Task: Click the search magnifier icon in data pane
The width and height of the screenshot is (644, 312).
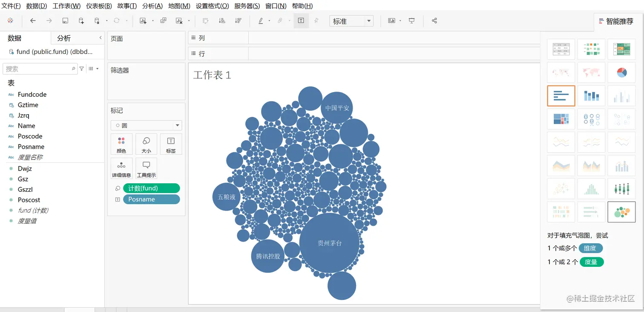Action: [x=73, y=69]
